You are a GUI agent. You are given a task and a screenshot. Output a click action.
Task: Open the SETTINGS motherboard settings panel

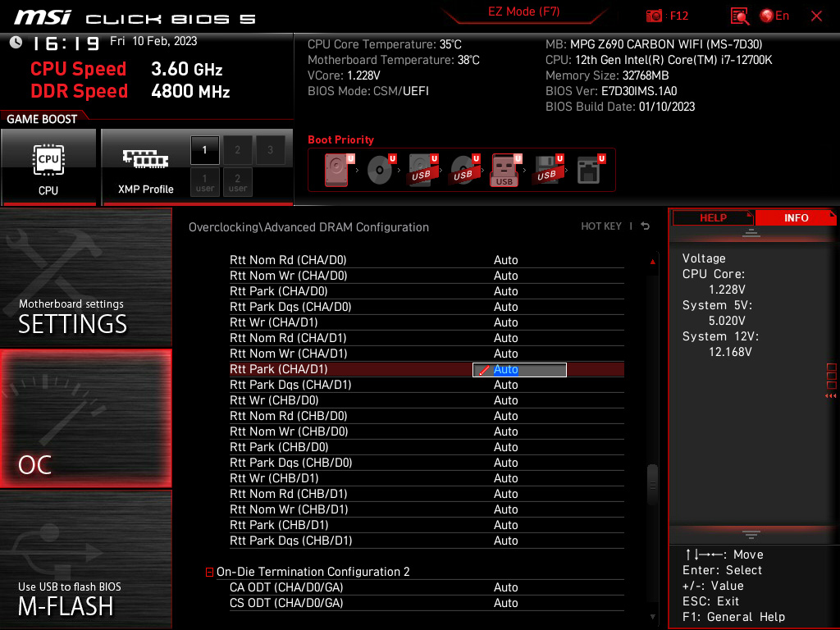[x=85, y=277]
